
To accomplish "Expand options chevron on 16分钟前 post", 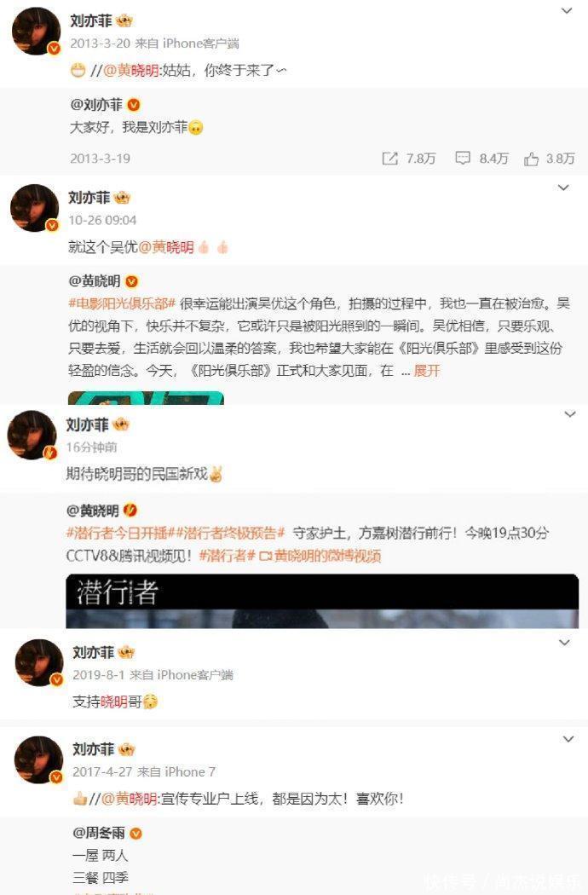I will coord(570,414).
